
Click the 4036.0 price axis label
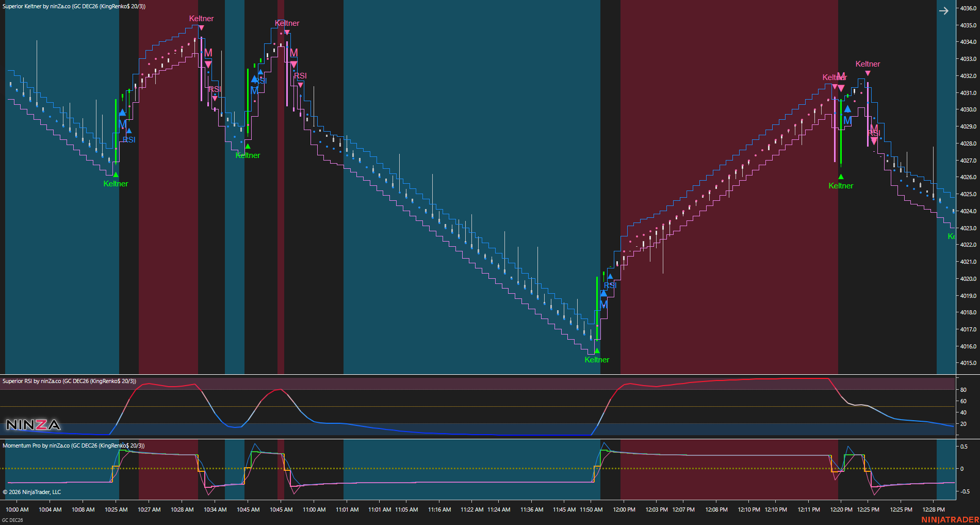click(968, 8)
